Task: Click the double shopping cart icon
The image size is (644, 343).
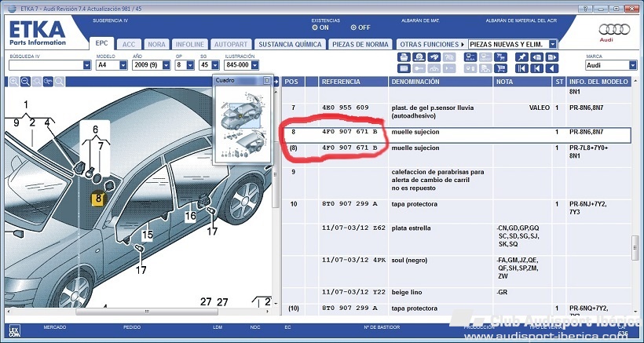Action: click(500, 57)
